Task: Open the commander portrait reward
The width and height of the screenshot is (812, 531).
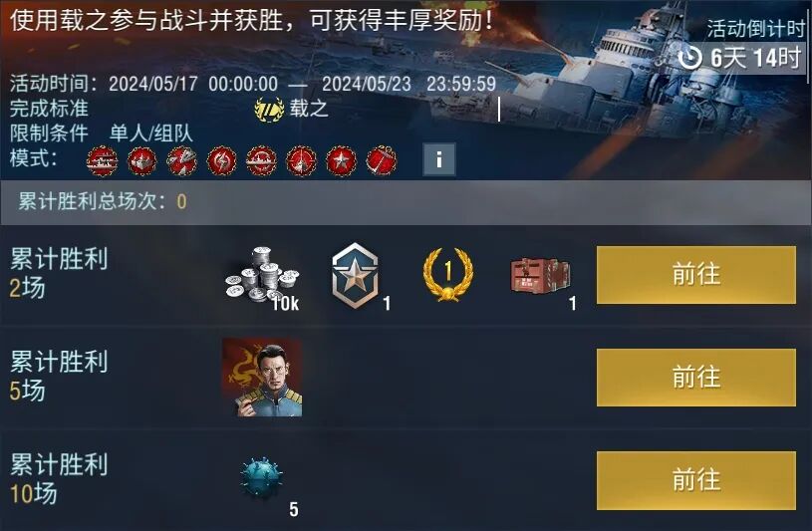Action: pos(262,378)
